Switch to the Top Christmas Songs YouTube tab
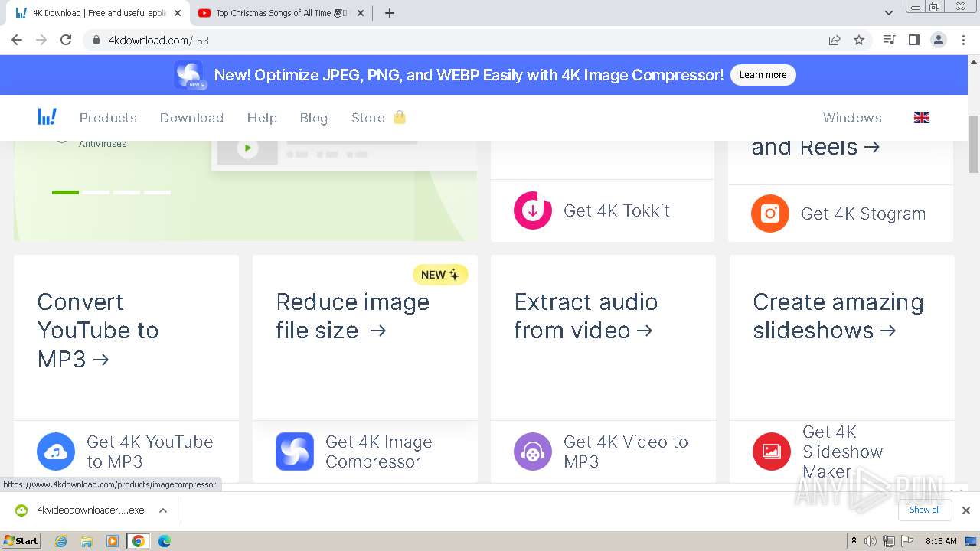This screenshot has width=980, height=551. tap(279, 13)
